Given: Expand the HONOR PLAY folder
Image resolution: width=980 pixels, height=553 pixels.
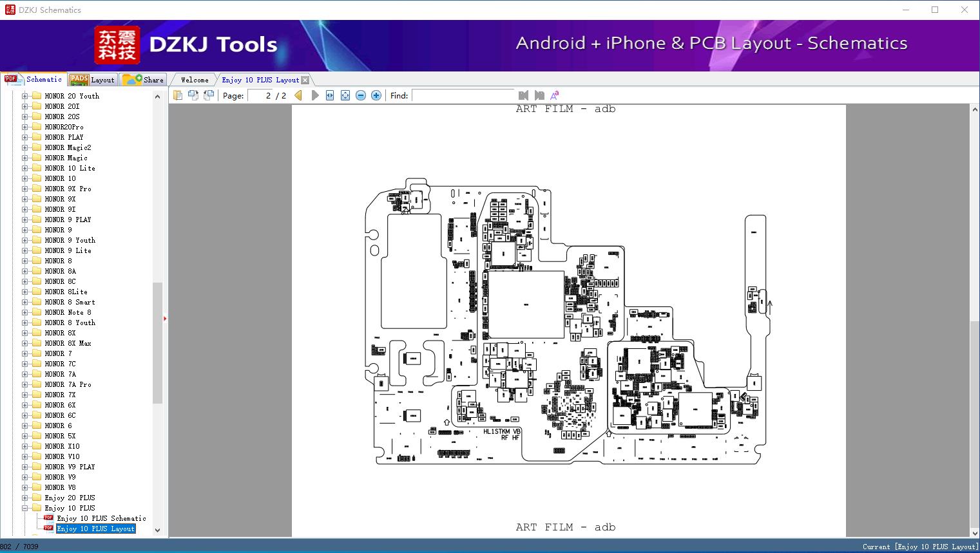Looking at the screenshot, I should [x=25, y=137].
